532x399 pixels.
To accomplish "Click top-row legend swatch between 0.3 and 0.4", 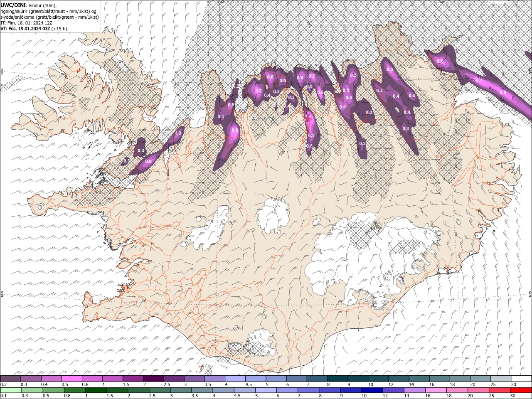I will pos(31,378).
